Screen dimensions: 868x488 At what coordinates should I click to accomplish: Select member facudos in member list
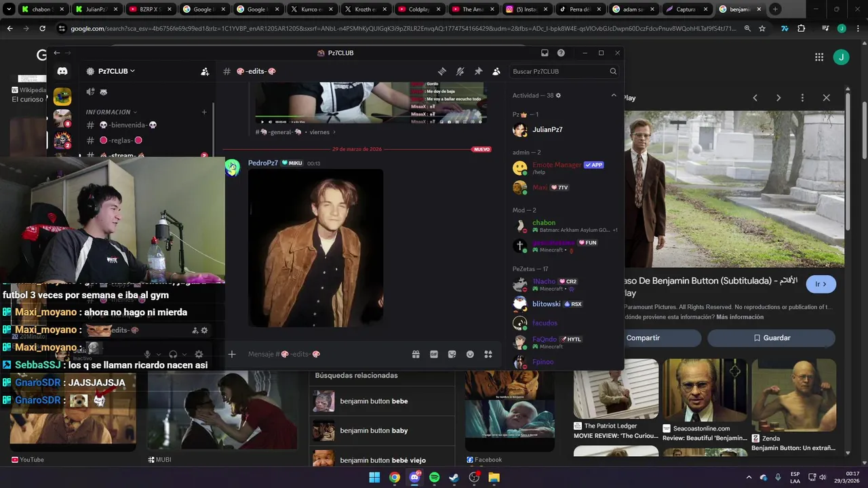(x=563, y=323)
